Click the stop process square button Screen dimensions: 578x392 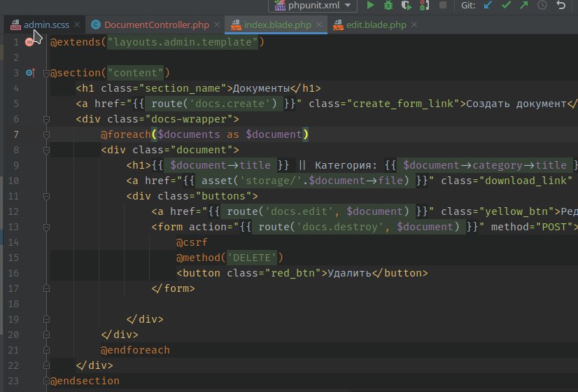[442, 6]
